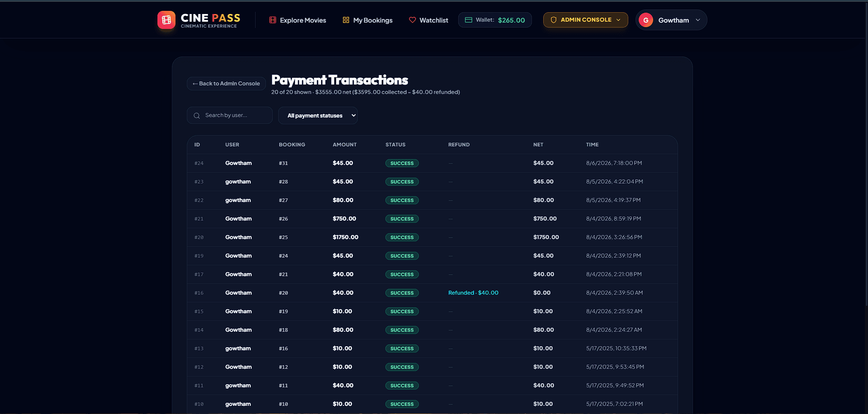
Task: Click the time 8/4/2026, 2:39:12 PM
Action: 613,256
